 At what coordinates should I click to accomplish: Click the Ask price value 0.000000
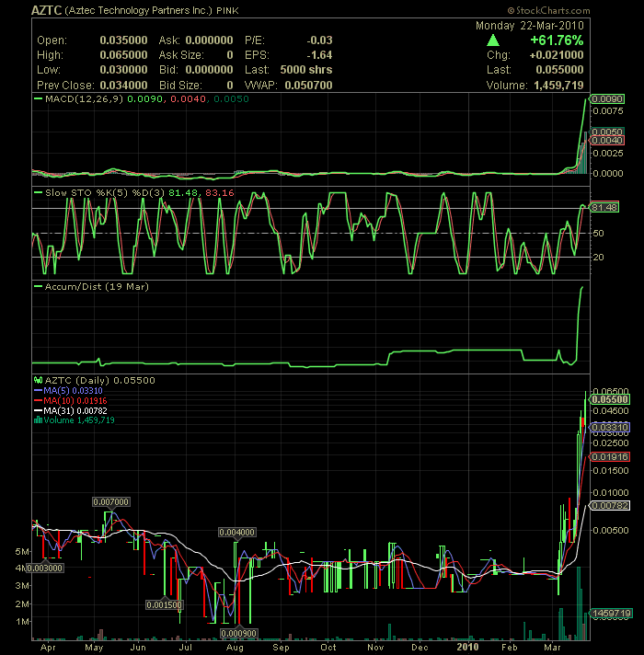click(209, 40)
